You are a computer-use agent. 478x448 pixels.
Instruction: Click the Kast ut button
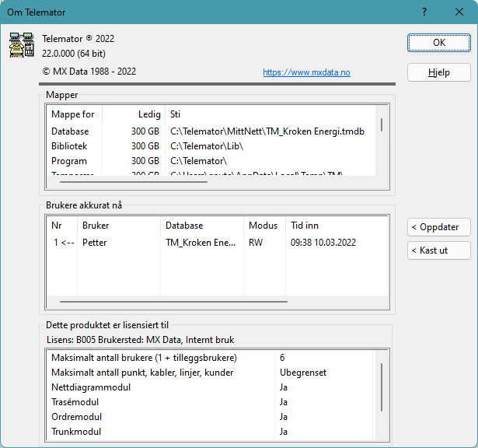tap(439, 250)
